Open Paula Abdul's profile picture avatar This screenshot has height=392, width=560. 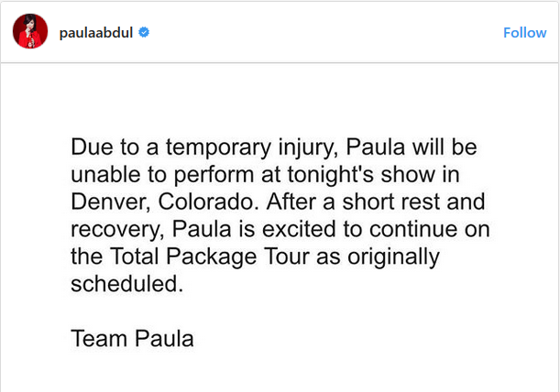30,31
